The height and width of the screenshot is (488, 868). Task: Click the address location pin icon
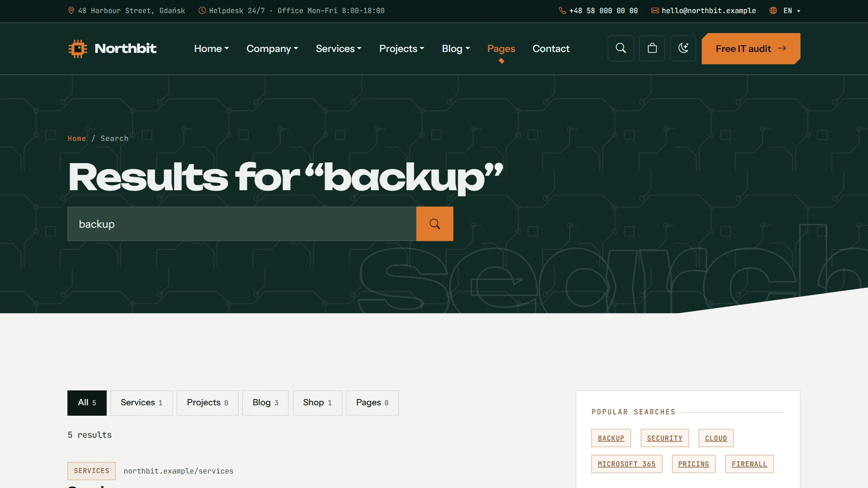[71, 10]
